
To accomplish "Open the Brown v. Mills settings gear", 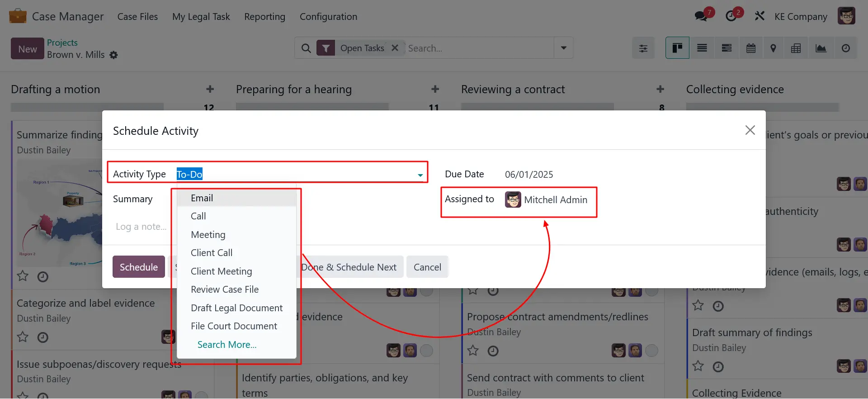I will click(x=114, y=55).
